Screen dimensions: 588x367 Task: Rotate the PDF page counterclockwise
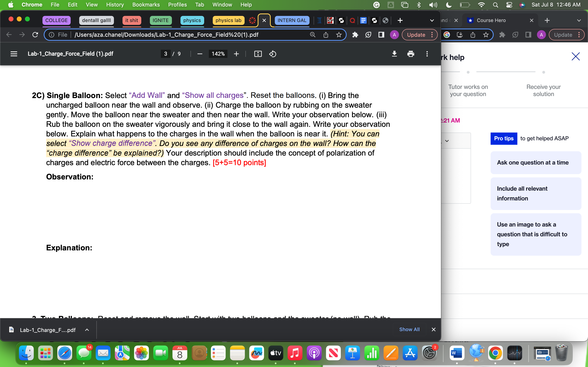[x=273, y=54]
